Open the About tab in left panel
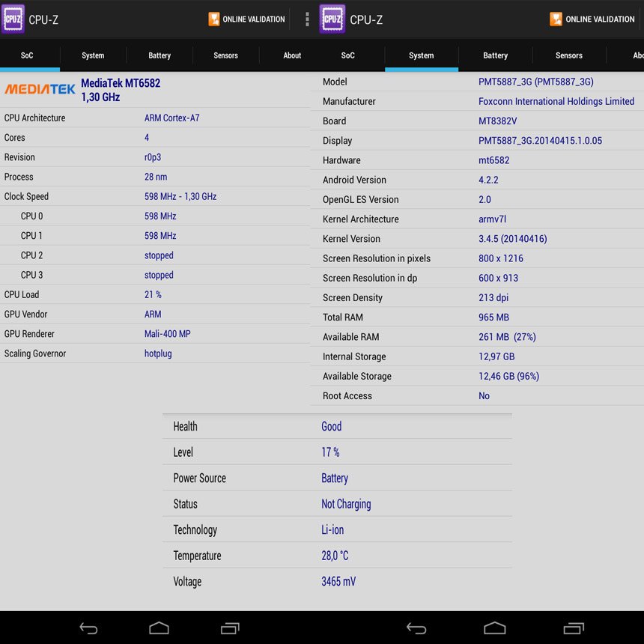644x644 pixels. click(x=292, y=55)
